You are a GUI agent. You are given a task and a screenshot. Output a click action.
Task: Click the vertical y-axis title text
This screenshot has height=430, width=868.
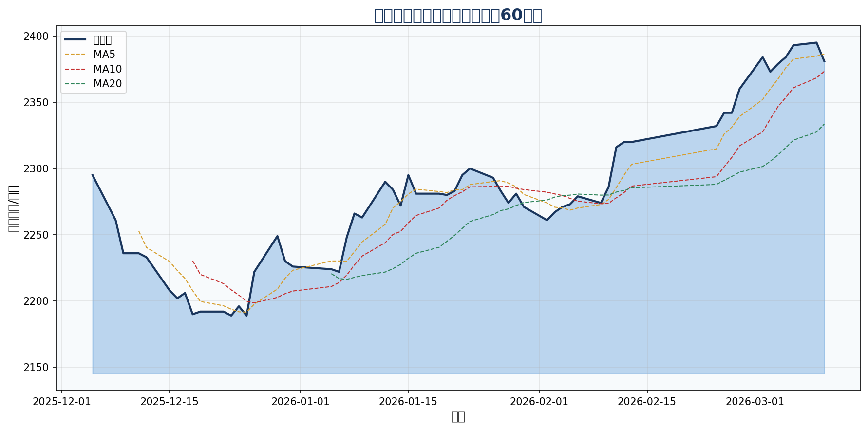click(14, 208)
